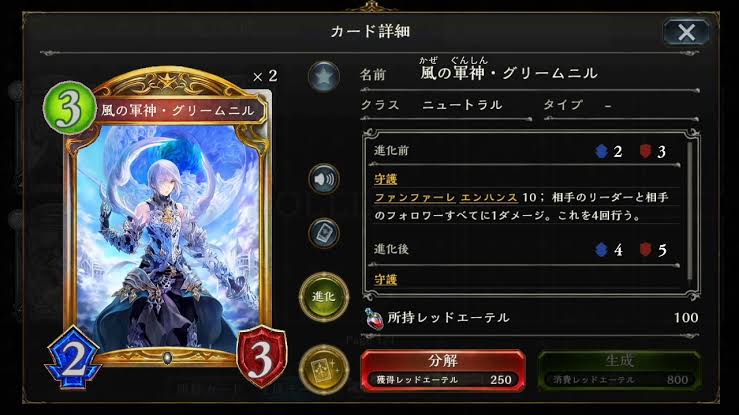Liquefy the card with 分解 button
This screenshot has height=415, width=739.
443,370
